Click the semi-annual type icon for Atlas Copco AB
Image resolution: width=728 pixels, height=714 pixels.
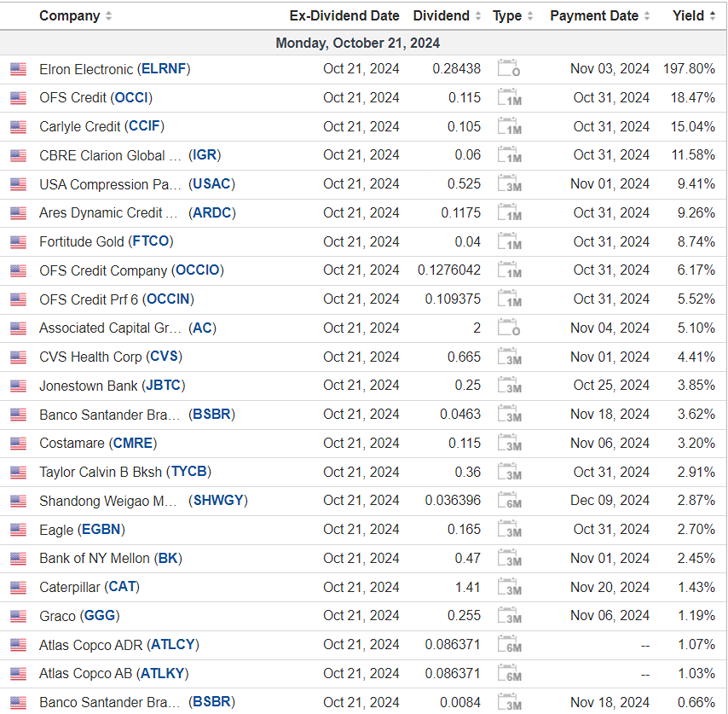click(509, 674)
